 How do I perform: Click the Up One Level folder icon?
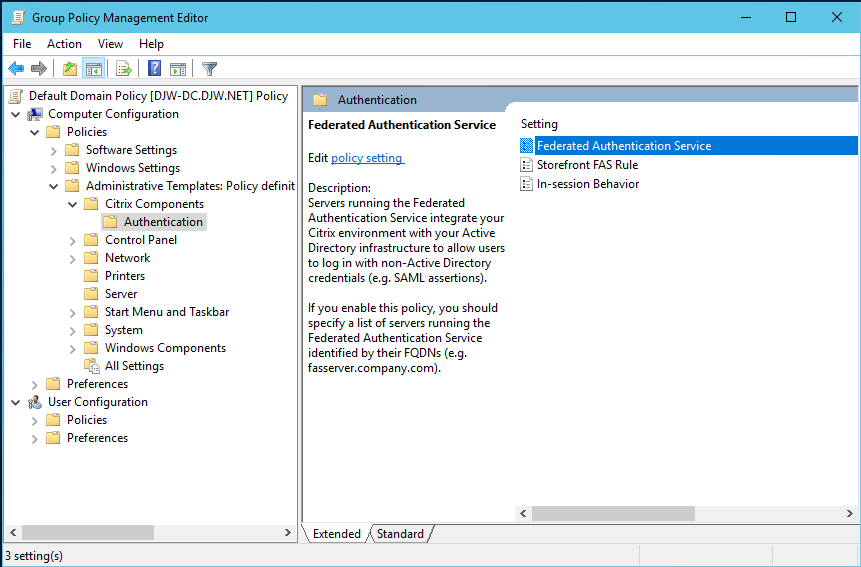(69, 69)
